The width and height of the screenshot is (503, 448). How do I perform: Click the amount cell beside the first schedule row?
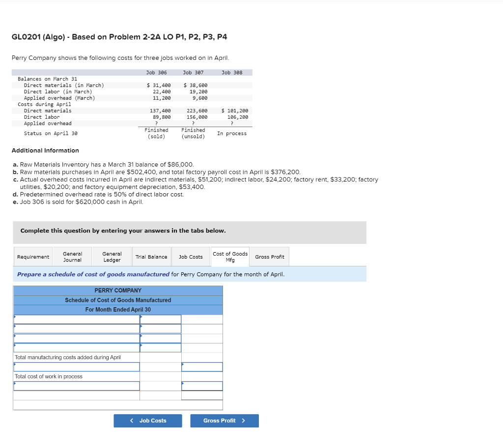pyautogui.click(x=161, y=319)
